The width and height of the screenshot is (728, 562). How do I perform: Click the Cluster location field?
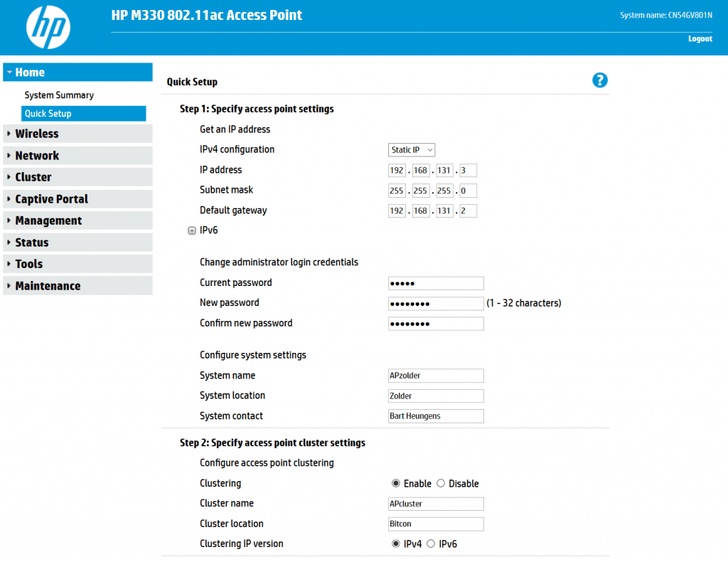tap(436, 524)
